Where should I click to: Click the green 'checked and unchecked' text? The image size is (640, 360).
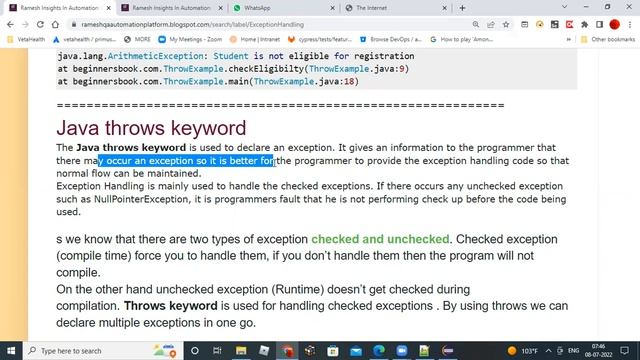(380, 239)
